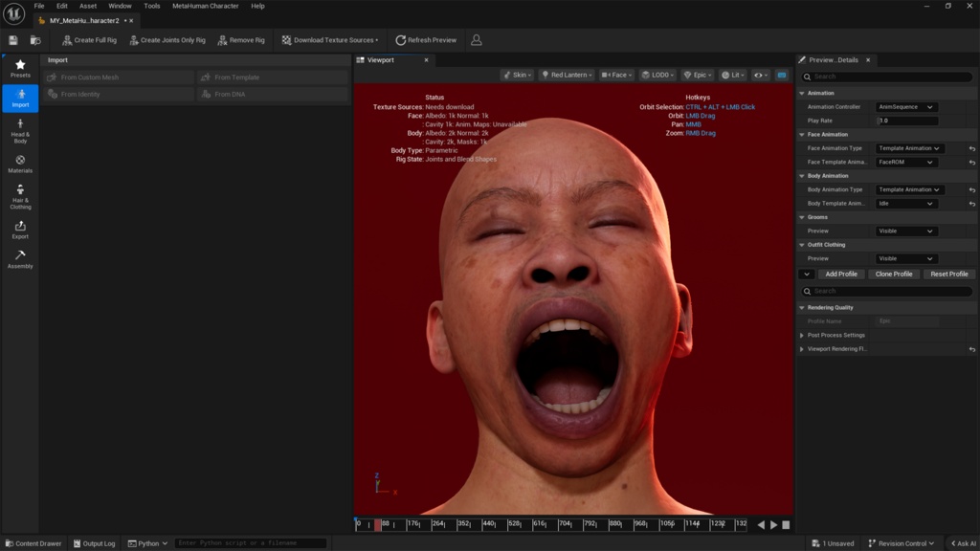Click the Browse to asset icon

point(35,40)
